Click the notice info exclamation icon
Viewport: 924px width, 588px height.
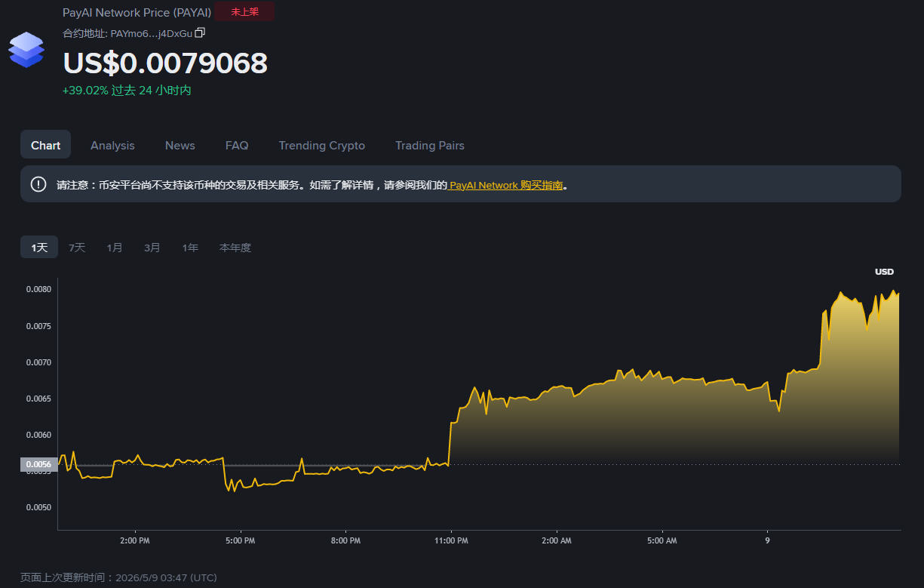tap(38, 184)
